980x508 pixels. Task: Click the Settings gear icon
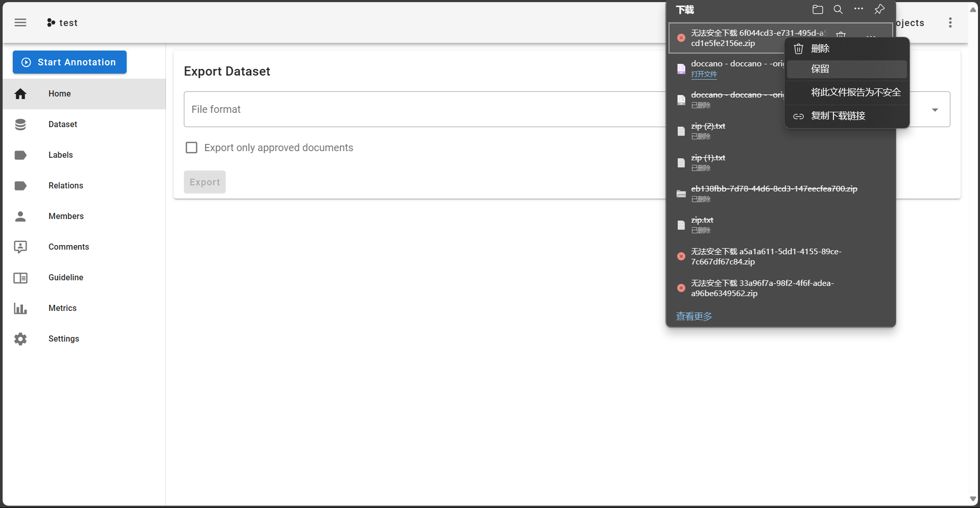20,339
